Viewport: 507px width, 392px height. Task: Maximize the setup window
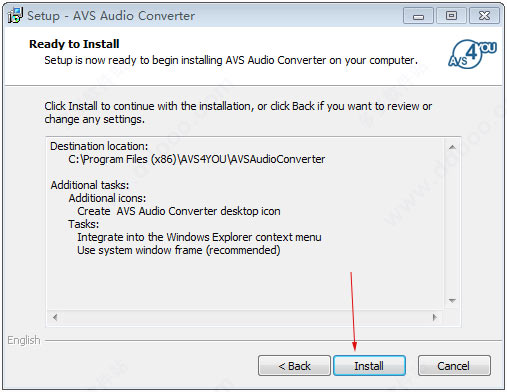pos(451,16)
